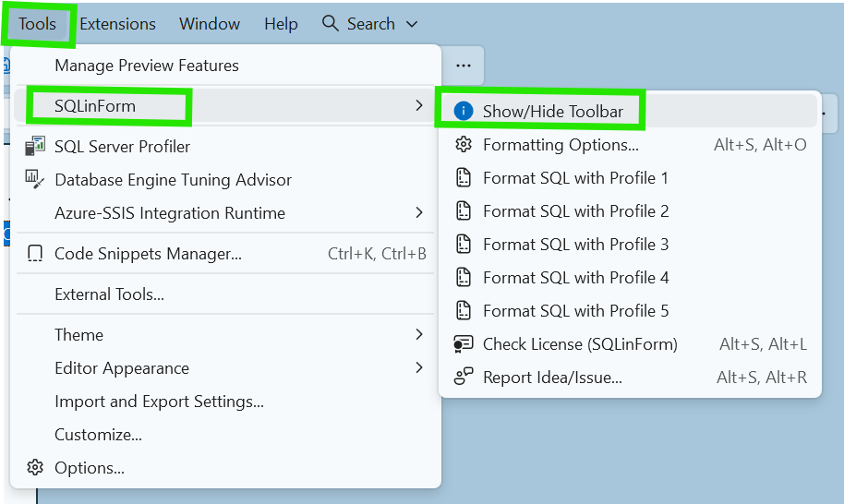Click the Formatting Options gear icon
The height and width of the screenshot is (504, 844).
coord(464,144)
